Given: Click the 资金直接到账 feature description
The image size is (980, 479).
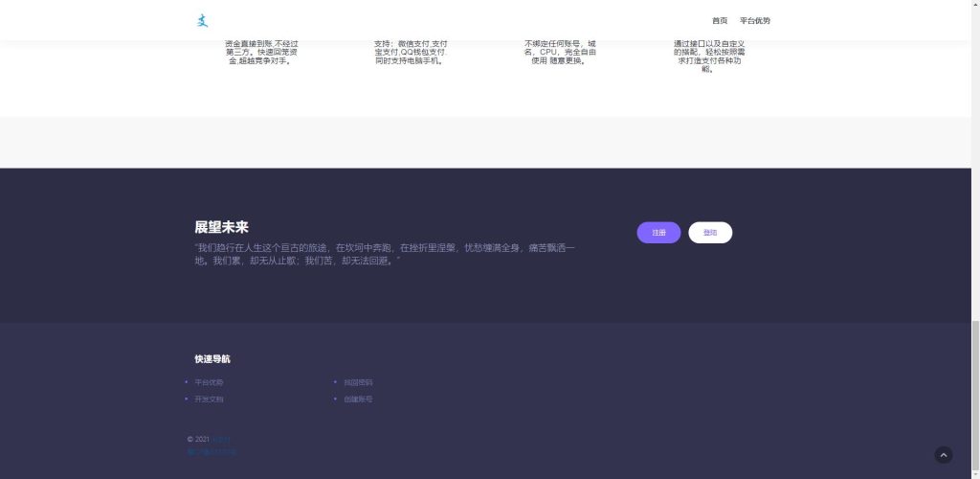Looking at the screenshot, I should point(259,52).
